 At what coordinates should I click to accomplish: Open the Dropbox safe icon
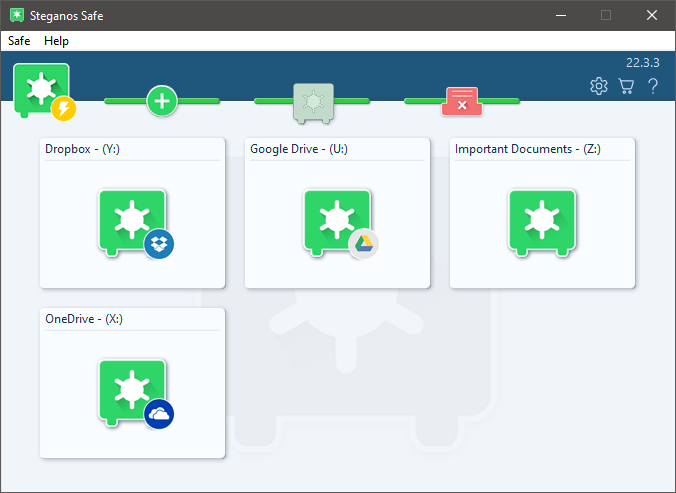point(136,224)
